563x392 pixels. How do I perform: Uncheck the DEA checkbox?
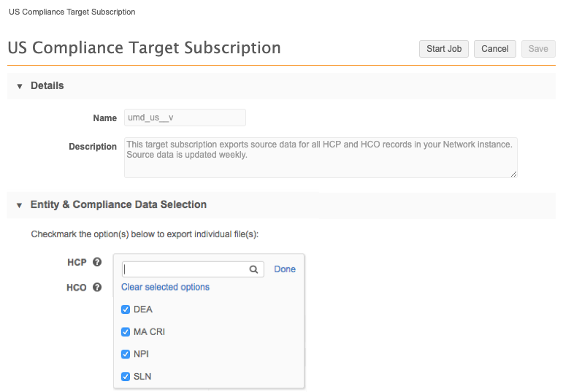126,310
